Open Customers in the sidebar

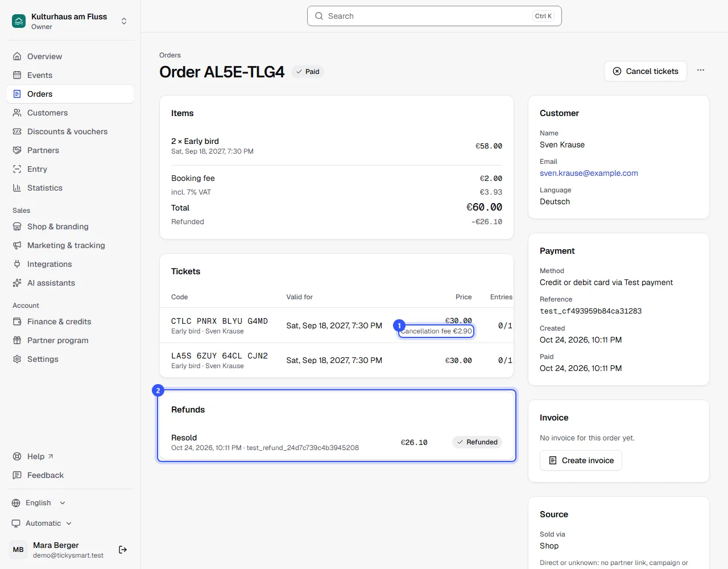70,113
